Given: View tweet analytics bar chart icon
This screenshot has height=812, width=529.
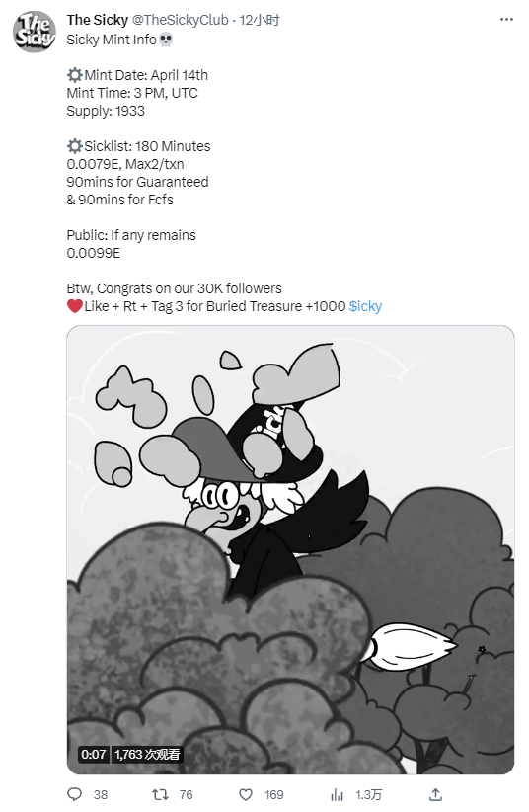Looking at the screenshot, I should [337, 794].
